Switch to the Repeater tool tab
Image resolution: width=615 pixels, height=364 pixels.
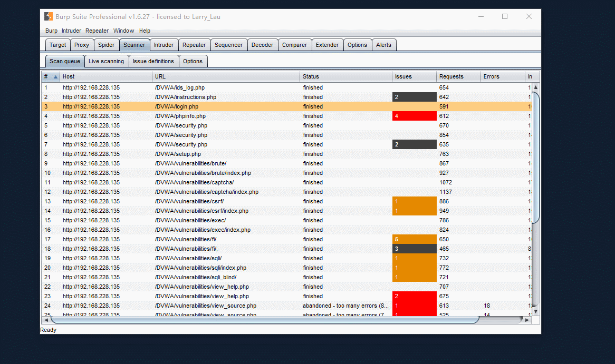(194, 45)
